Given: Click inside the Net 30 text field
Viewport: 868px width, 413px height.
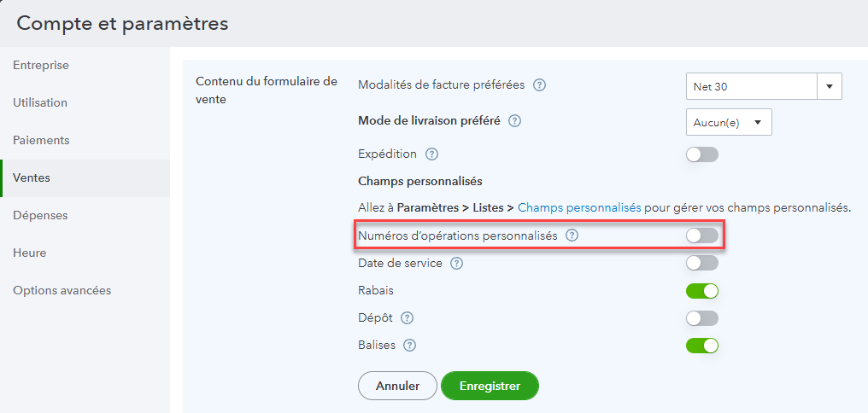Looking at the screenshot, I should [750, 86].
